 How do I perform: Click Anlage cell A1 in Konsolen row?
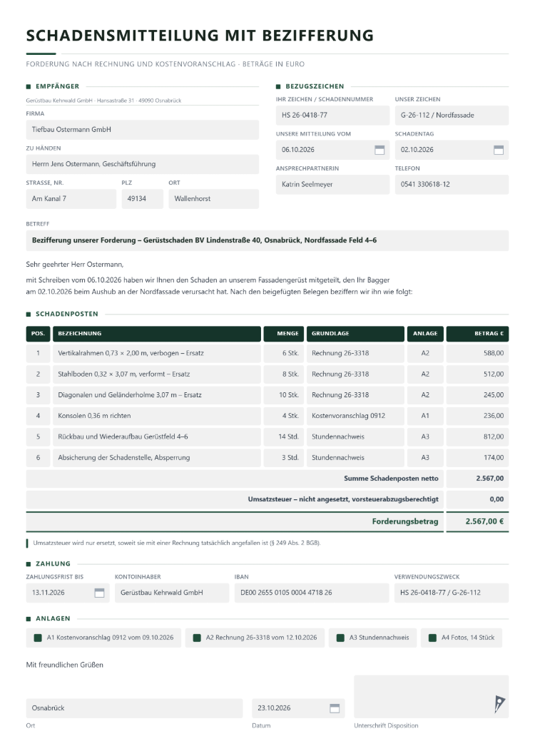[x=425, y=416]
